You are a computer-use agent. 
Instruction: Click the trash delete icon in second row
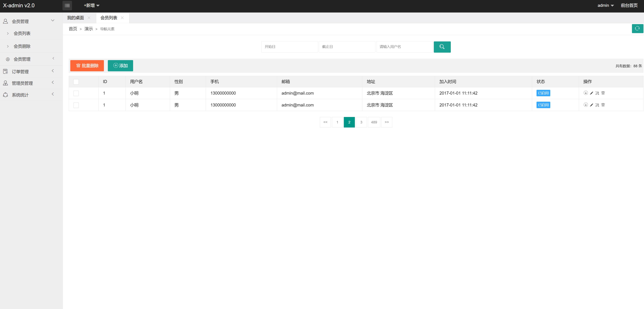point(603,105)
